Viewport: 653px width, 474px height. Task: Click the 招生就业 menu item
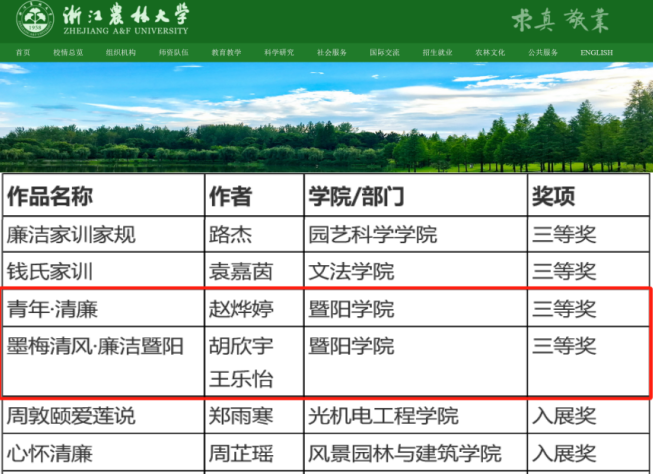[437, 52]
